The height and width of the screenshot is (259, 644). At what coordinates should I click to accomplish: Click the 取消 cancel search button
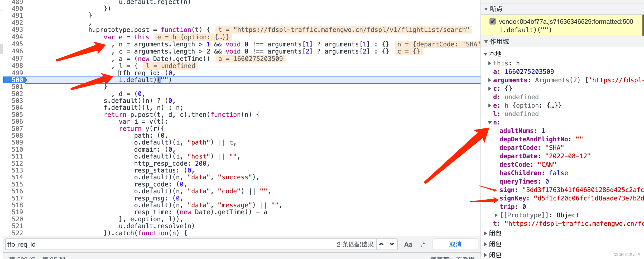(455, 244)
